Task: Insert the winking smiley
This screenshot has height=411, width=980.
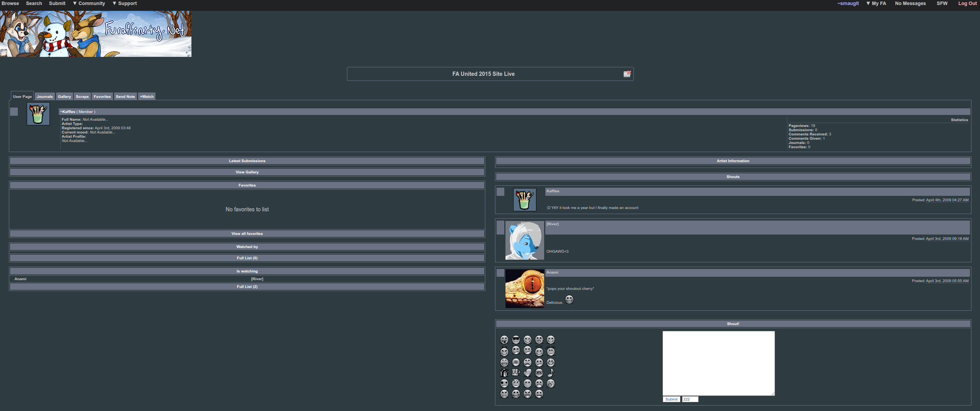Action: click(x=528, y=340)
